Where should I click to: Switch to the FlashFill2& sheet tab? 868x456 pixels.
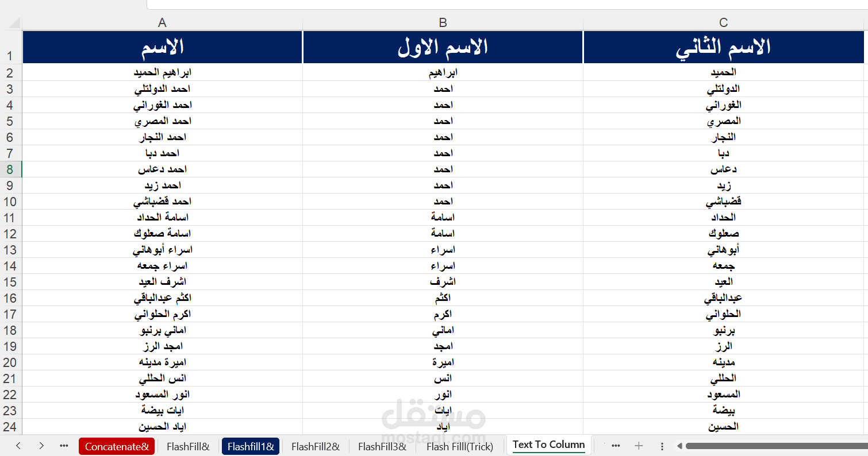point(316,446)
